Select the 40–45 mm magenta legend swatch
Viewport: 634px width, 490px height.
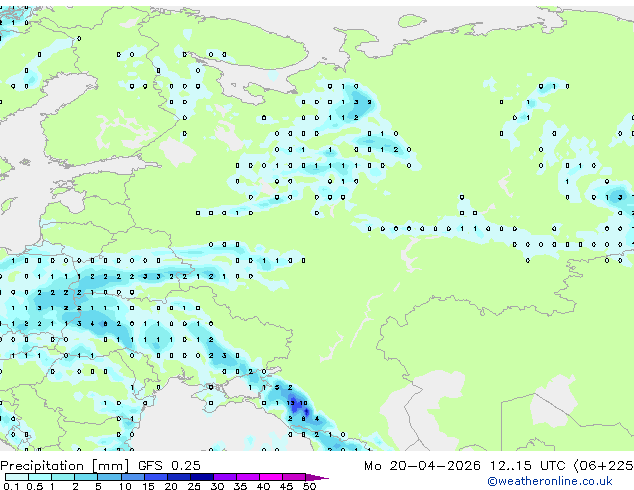click(x=271, y=477)
